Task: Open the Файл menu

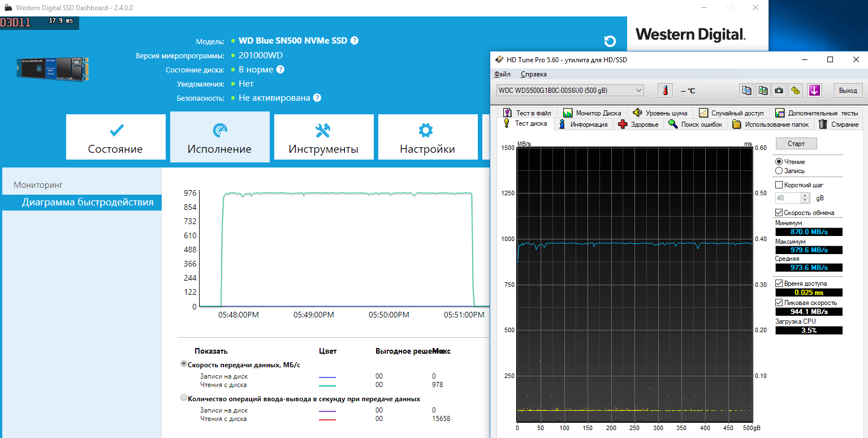Action: 502,74
